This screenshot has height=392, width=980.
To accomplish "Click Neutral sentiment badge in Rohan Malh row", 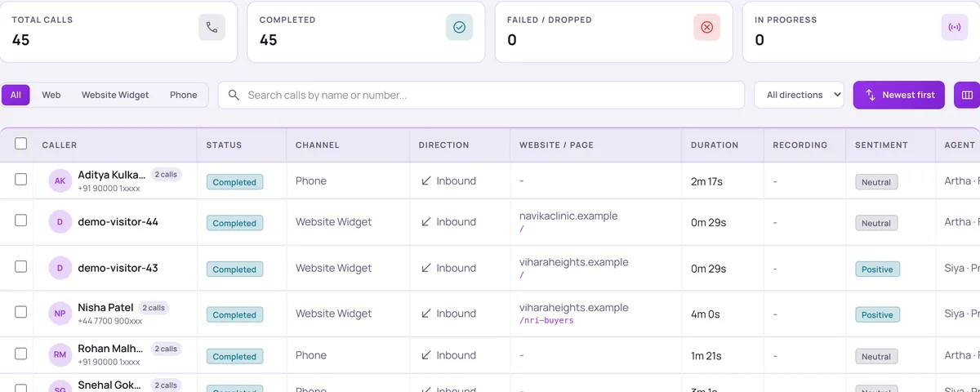I will (876, 356).
